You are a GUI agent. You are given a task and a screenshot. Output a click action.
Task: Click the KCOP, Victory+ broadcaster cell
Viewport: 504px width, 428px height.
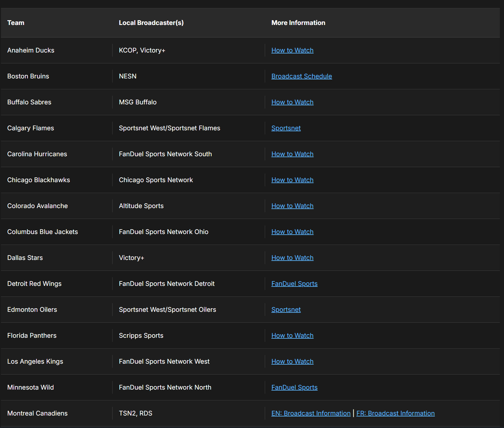coord(189,50)
